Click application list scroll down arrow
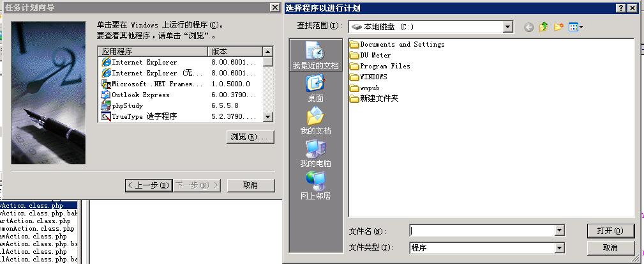 pos(268,117)
